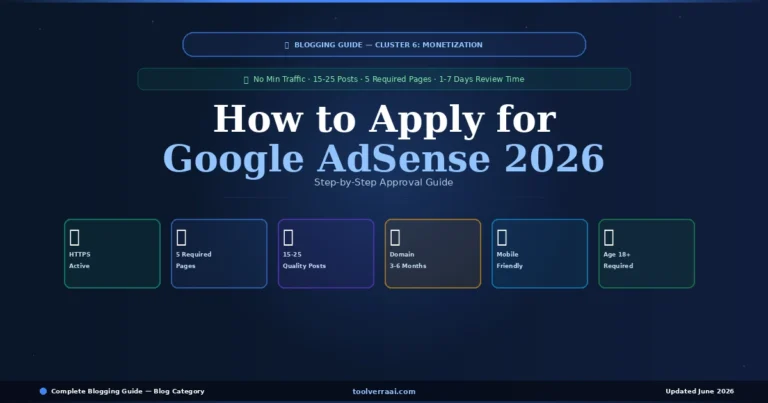Image resolution: width=768 pixels, height=403 pixels.
Task: Click the icon in the 5 Required Pages card
Action: [181, 237]
